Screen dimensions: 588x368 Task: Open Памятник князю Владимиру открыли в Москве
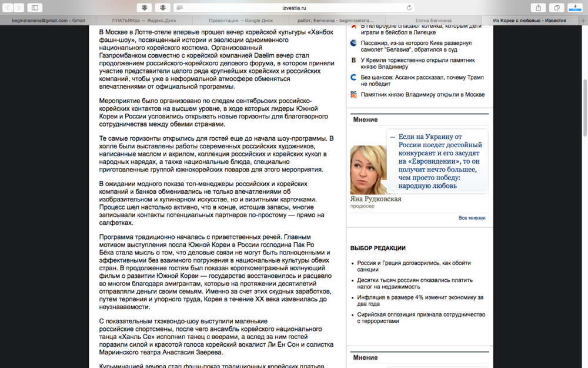(x=423, y=95)
